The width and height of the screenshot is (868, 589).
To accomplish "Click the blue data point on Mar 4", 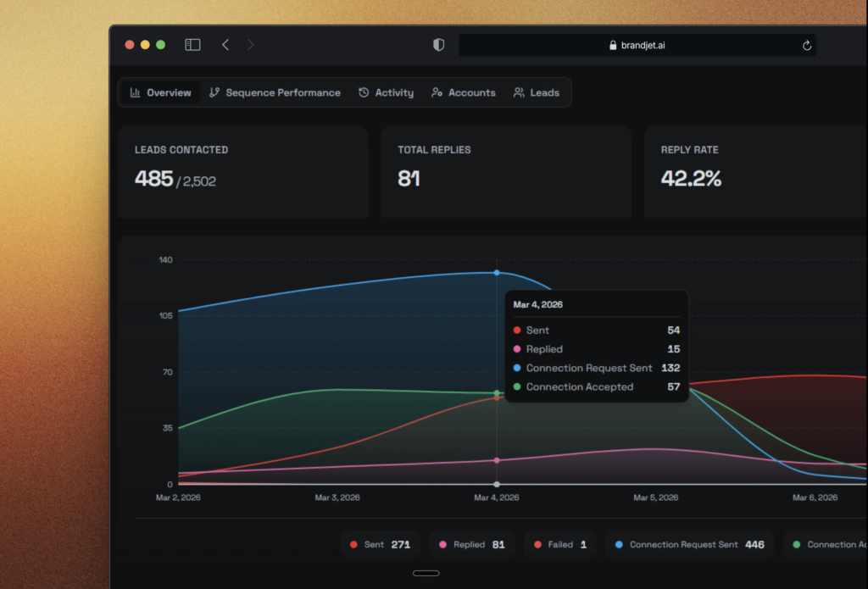I will point(497,273).
